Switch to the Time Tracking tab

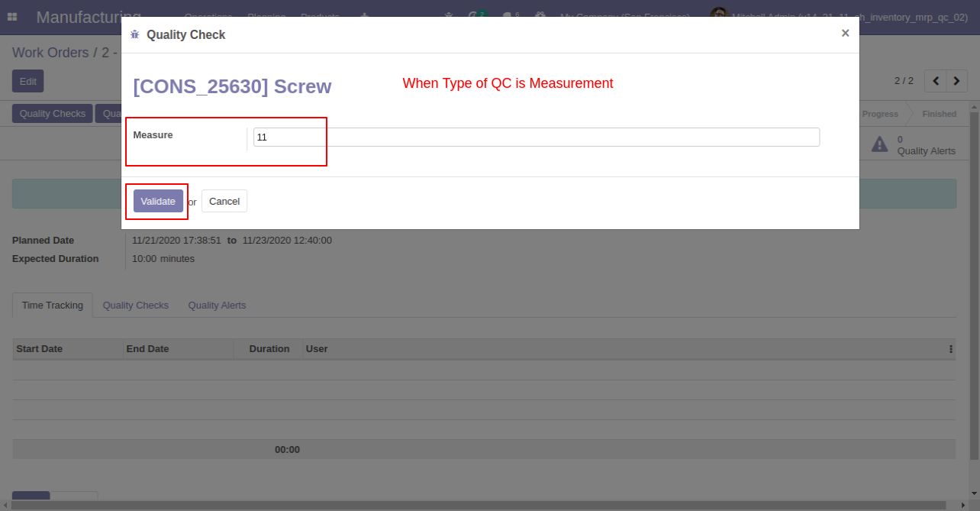pyautogui.click(x=53, y=305)
